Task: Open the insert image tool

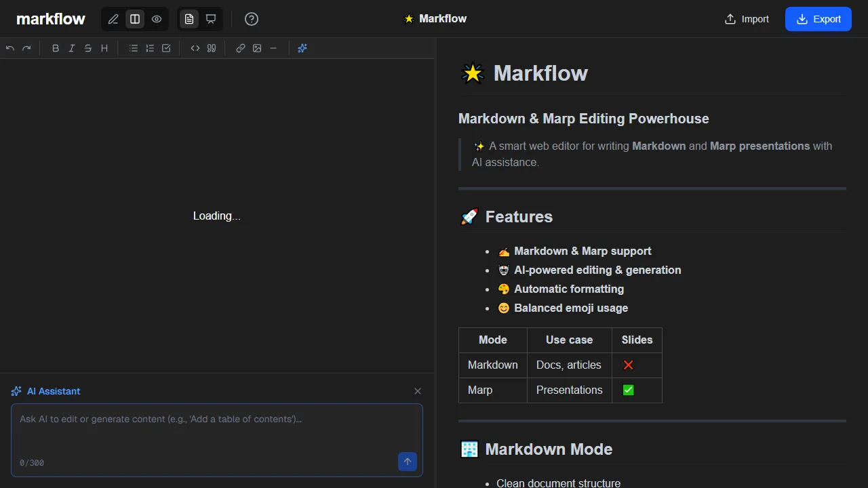Action: (256, 48)
